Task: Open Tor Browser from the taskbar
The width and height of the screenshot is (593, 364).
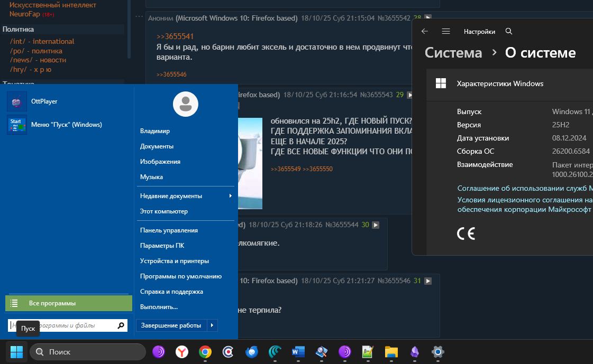Action: 159,352
